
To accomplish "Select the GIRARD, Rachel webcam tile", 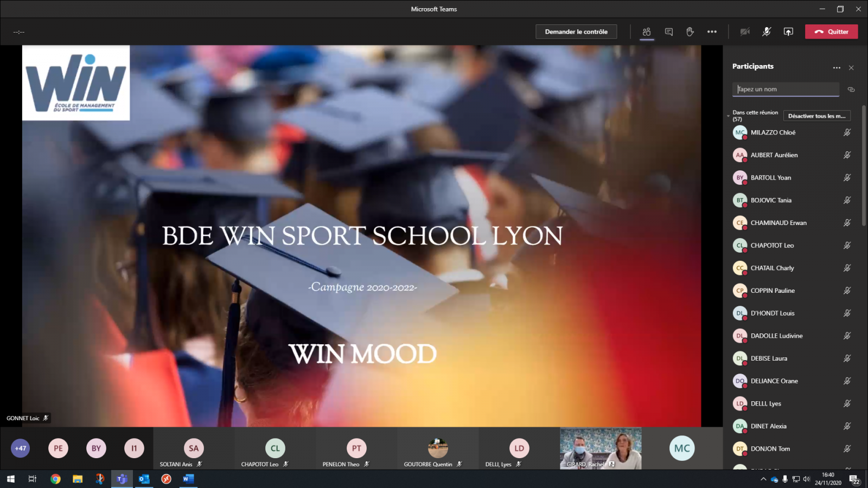I will 601,448.
